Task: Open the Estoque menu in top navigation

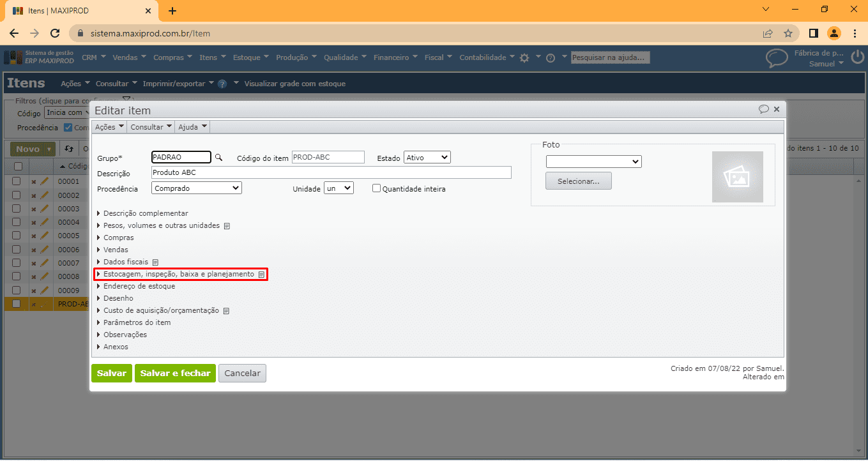Action: point(251,57)
